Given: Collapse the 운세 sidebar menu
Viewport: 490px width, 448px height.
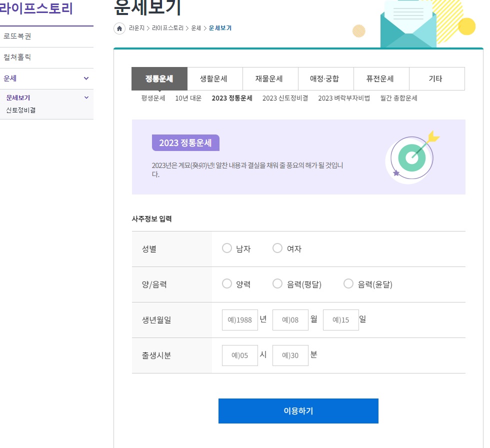Looking at the screenshot, I should pos(86,78).
